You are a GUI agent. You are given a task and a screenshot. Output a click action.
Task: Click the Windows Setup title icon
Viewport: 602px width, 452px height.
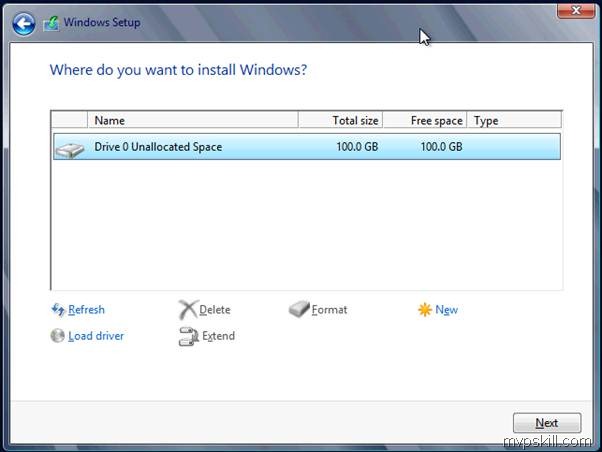51,23
